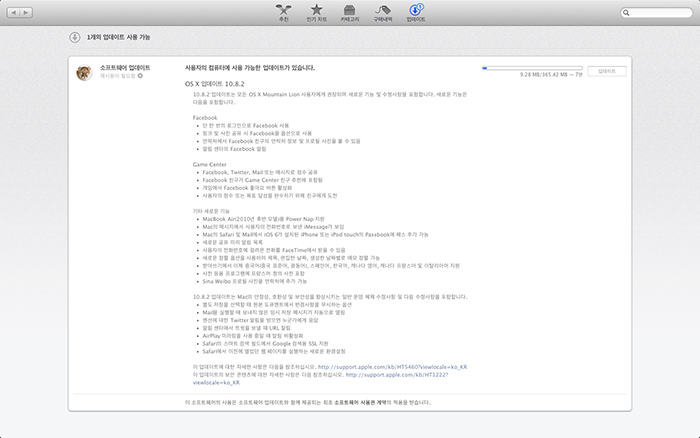Click the restart-required icon beside 재시동이 필요함
The width and height of the screenshot is (700, 438).
click(140, 76)
